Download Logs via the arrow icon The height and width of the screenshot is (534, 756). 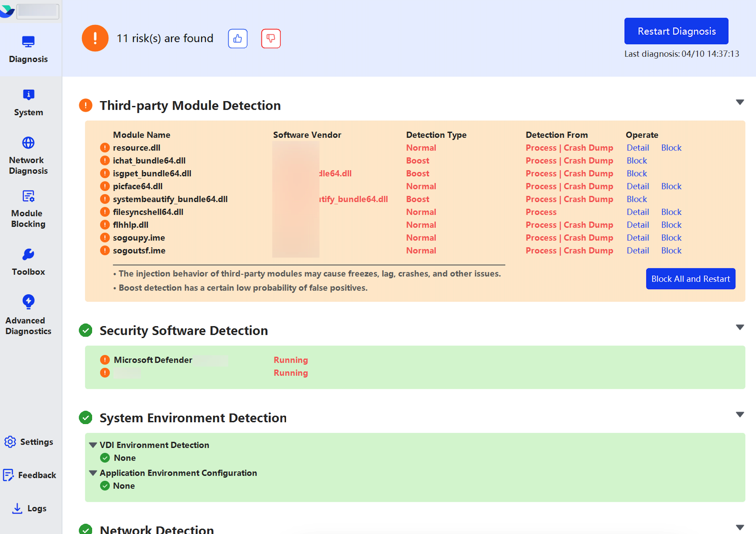(17, 508)
